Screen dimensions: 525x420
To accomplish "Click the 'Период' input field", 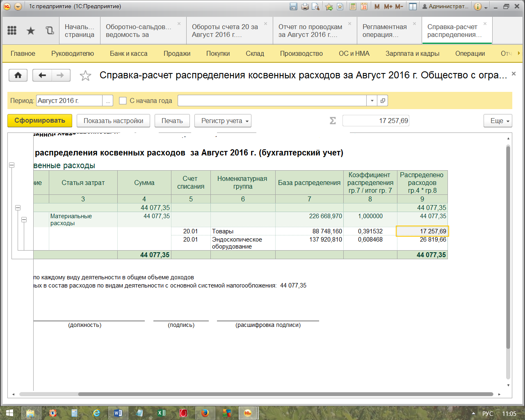I will (x=69, y=100).
